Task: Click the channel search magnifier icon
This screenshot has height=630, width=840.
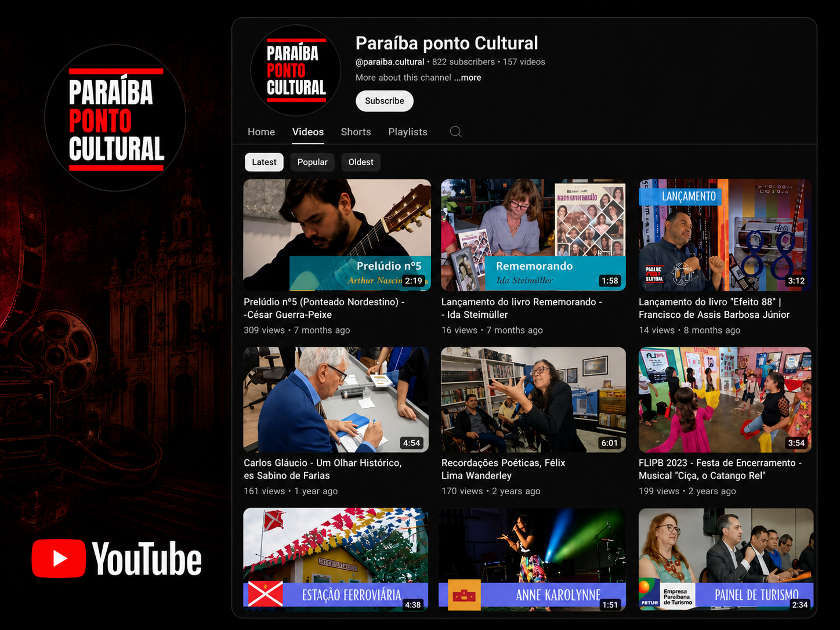Action: (455, 132)
